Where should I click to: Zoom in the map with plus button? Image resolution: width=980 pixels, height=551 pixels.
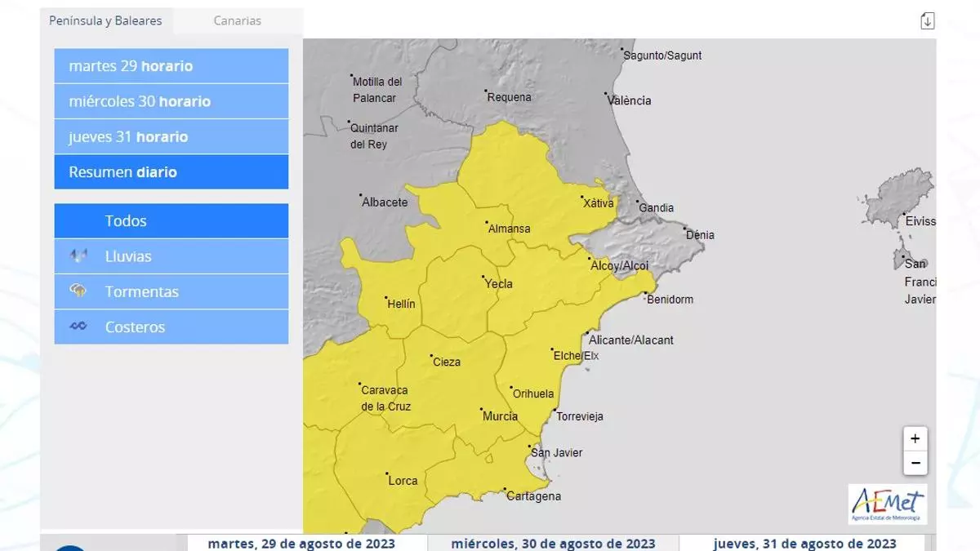pos(915,439)
